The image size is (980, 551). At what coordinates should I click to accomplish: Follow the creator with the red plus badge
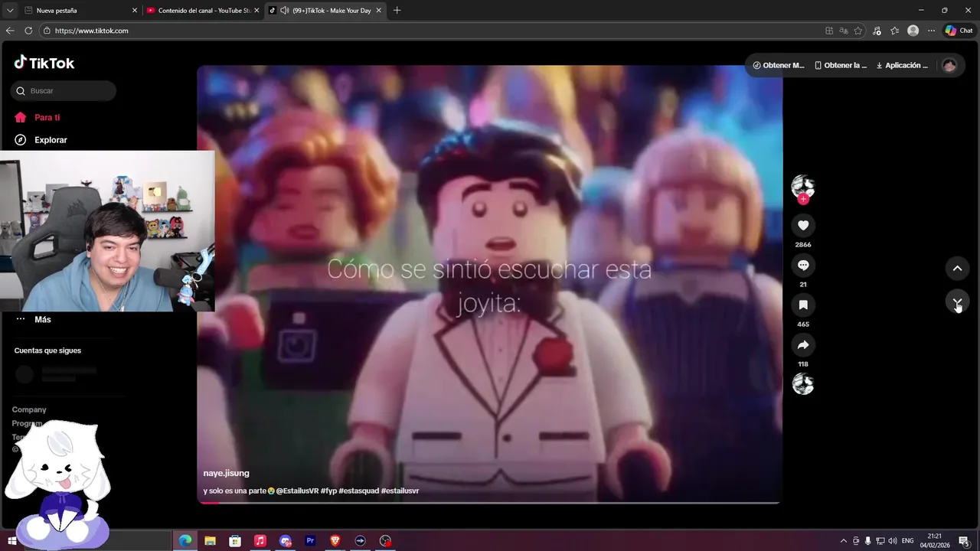point(803,199)
